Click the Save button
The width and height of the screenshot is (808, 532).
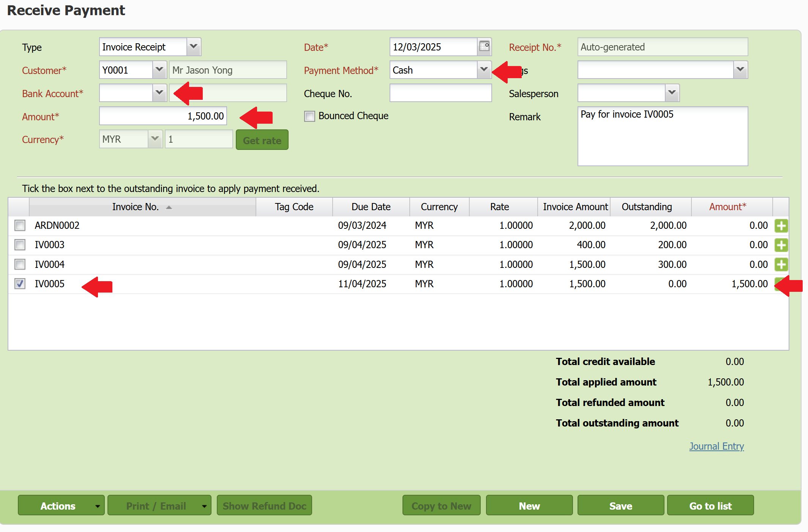(x=620, y=505)
